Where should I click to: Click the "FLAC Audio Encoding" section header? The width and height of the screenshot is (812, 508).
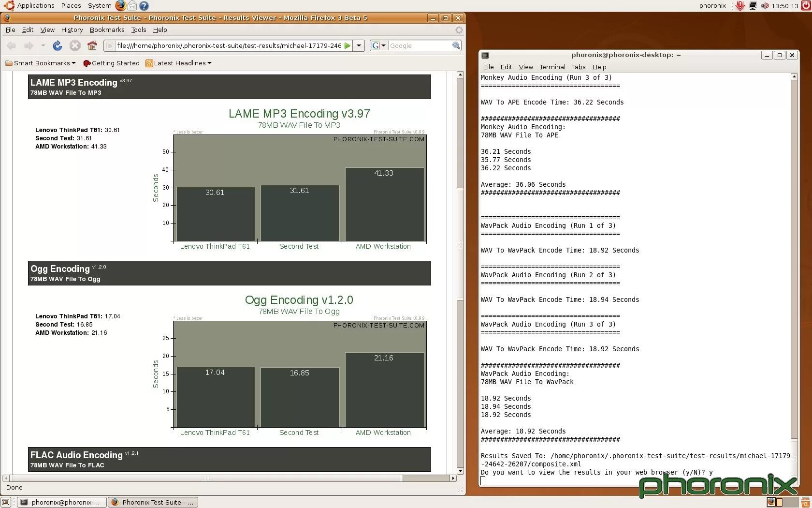(x=229, y=459)
